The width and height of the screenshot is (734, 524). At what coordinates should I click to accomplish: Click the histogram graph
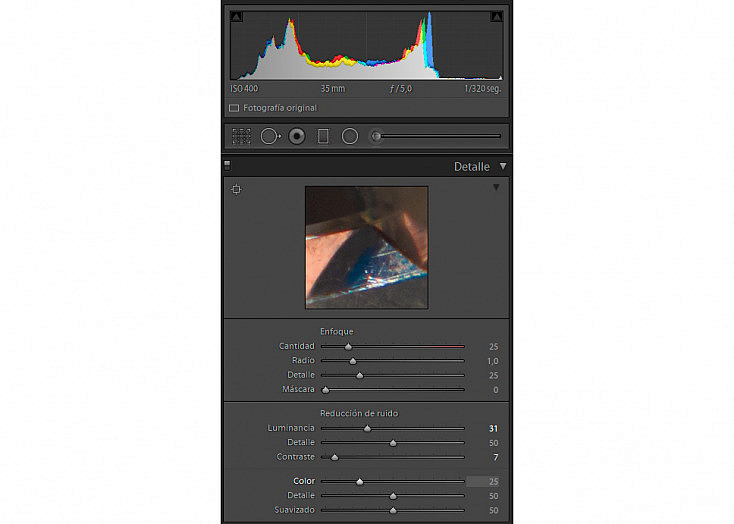367,45
